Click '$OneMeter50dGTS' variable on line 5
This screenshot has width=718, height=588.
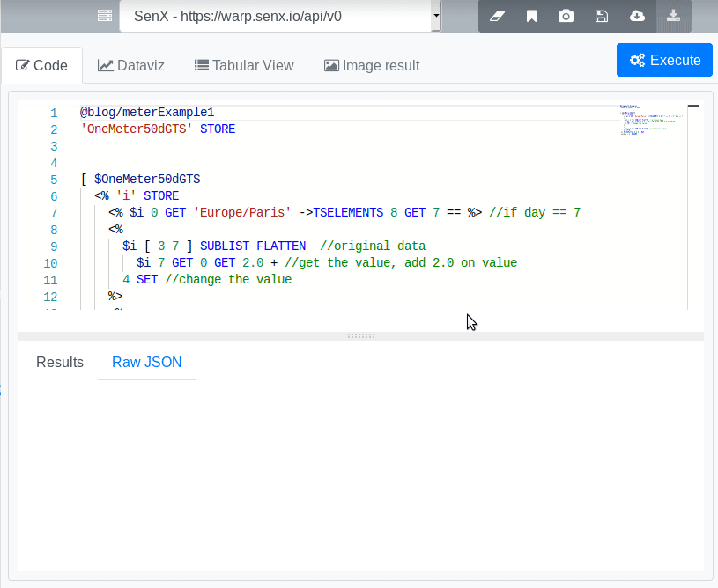pos(147,179)
